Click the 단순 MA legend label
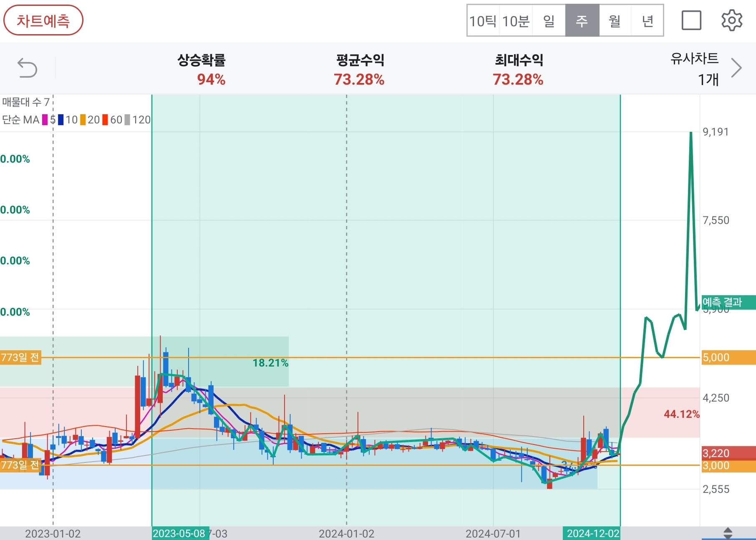This screenshot has width=756, height=540. [21, 120]
